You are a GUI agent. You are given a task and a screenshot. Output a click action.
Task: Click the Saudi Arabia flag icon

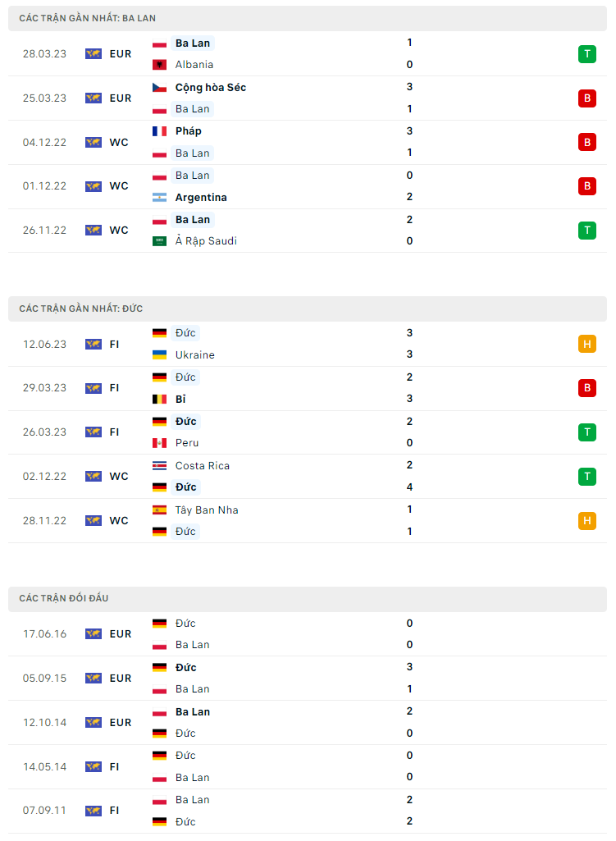tap(159, 241)
